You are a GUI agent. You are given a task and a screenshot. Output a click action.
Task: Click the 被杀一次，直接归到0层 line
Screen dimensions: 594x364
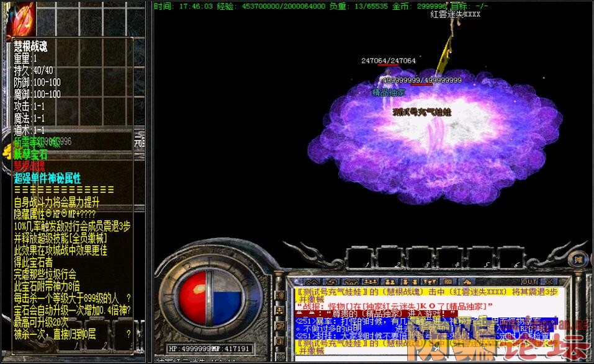point(55,334)
